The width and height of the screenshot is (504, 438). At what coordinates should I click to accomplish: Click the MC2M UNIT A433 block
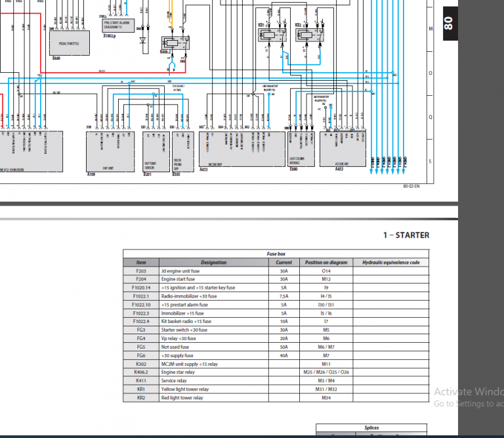241,149
